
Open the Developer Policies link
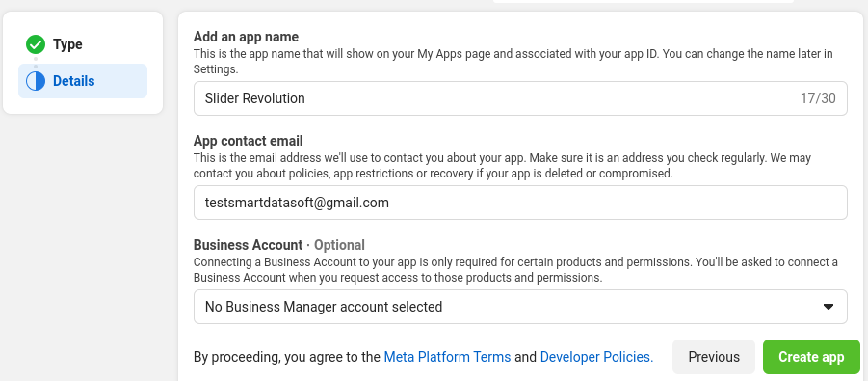pyautogui.click(x=596, y=357)
